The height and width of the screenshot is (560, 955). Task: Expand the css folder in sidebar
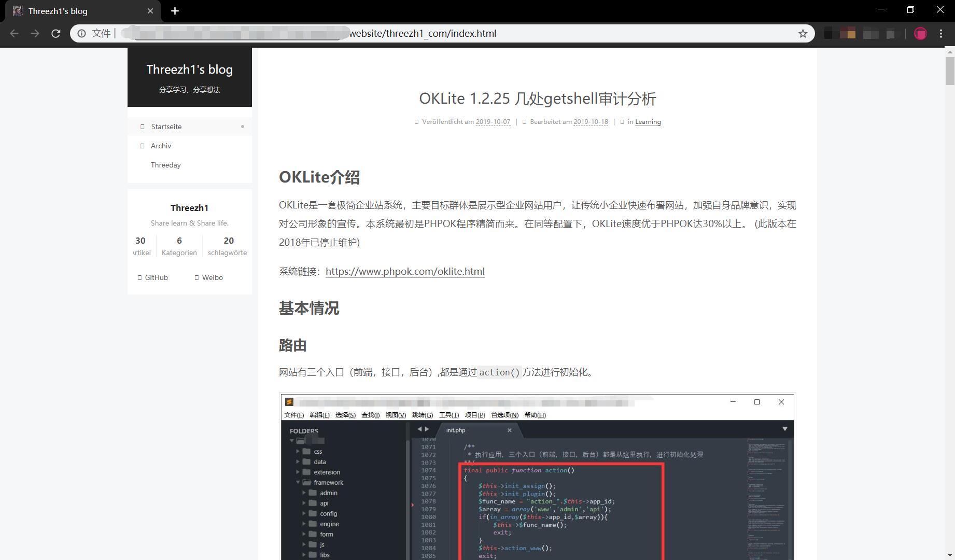pos(298,452)
